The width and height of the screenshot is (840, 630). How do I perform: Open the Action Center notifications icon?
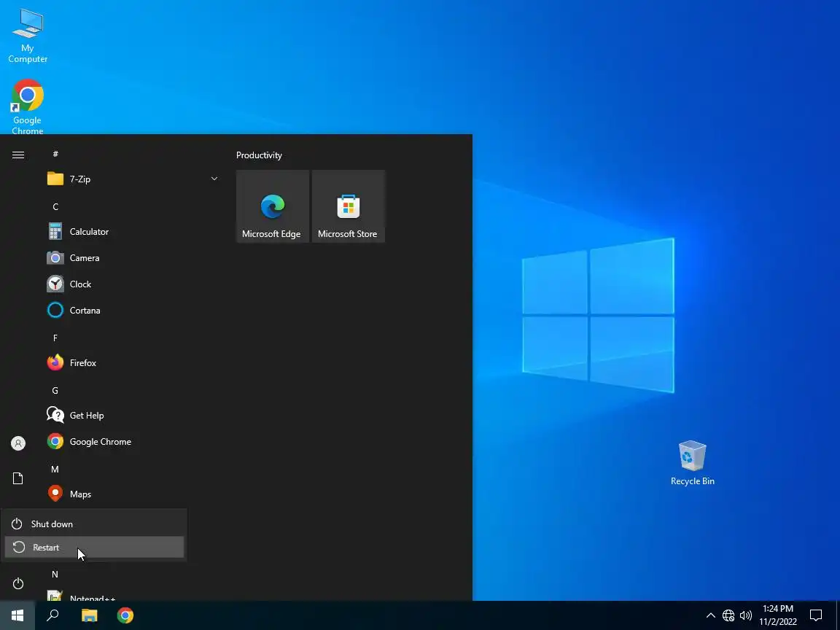816,615
